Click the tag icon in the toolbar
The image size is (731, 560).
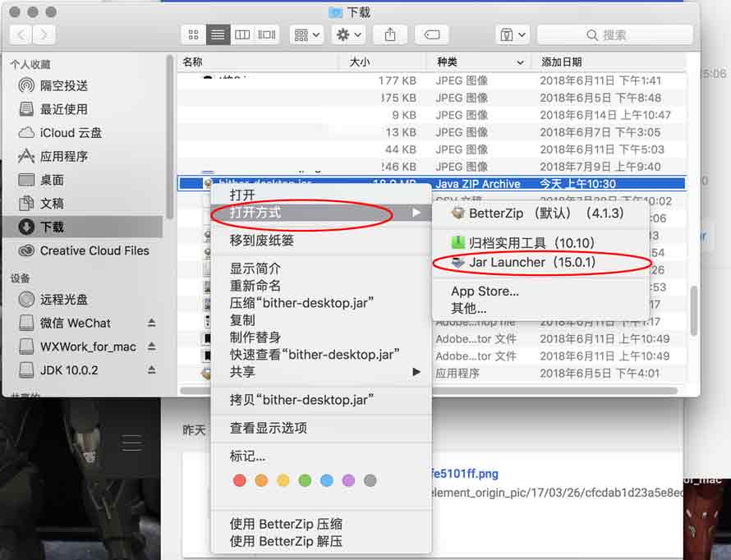[x=432, y=34]
